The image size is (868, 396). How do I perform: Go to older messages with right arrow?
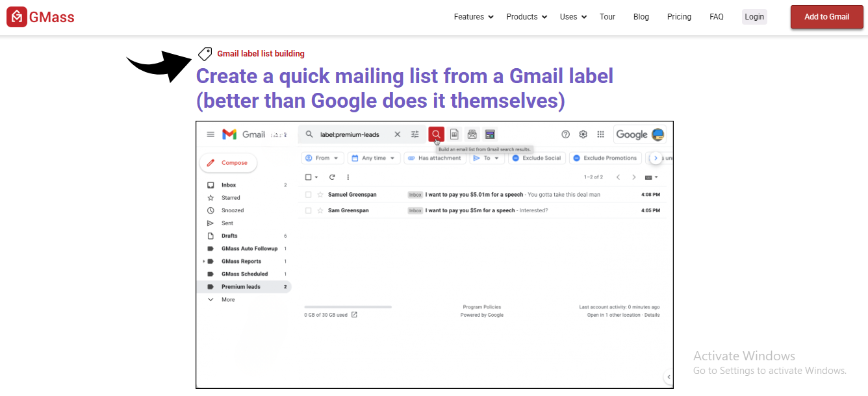634,177
